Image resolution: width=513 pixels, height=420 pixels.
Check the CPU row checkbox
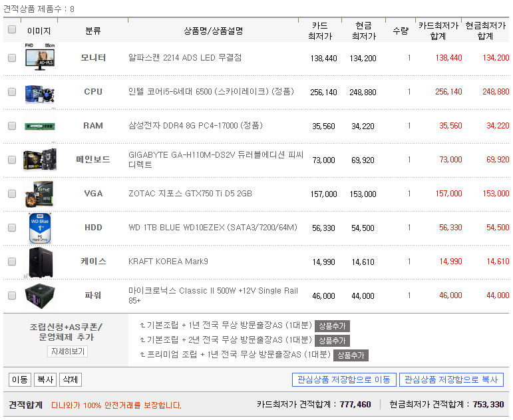(12, 92)
